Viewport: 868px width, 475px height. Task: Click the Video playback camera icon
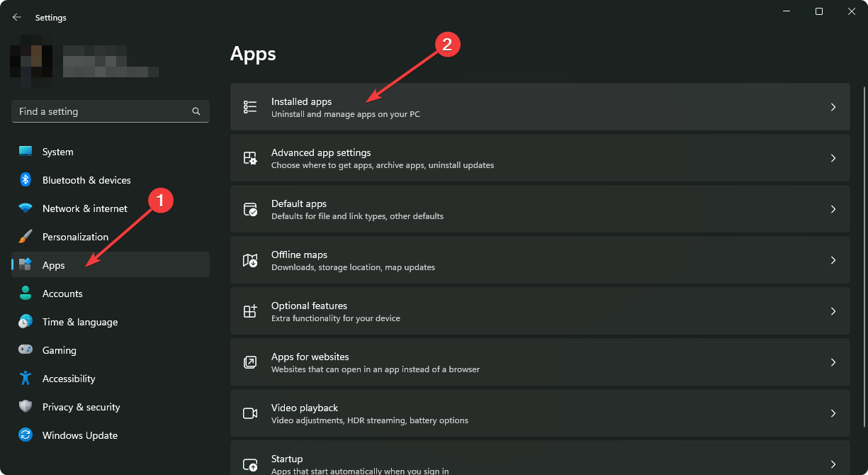click(x=250, y=413)
